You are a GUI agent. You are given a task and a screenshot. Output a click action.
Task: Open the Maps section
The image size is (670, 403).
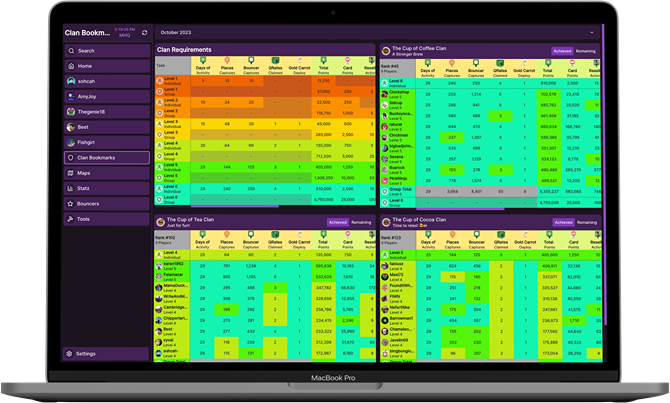(84, 173)
